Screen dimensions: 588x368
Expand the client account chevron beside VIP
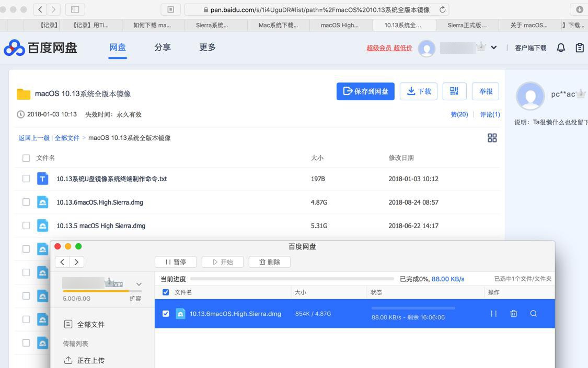(x=139, y=284)
